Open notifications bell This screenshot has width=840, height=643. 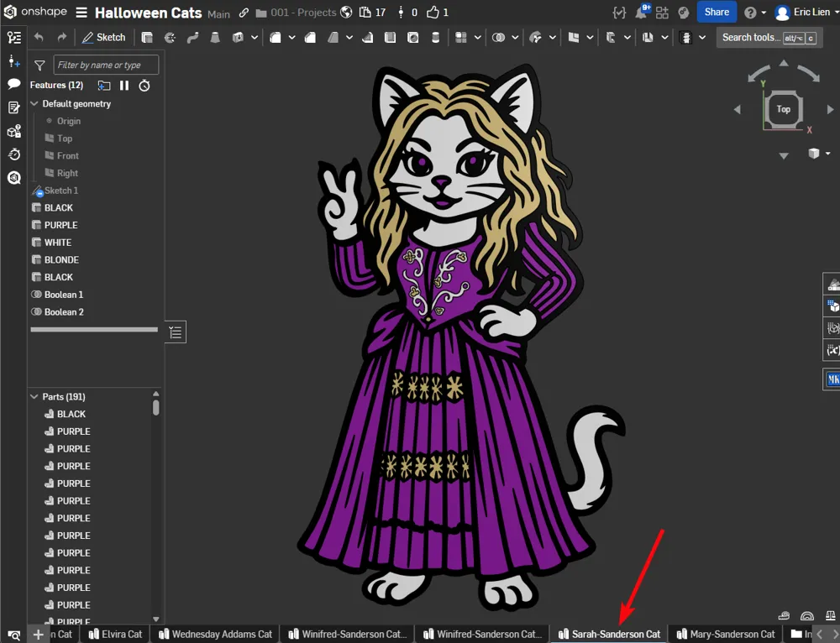tap(641, 12)
